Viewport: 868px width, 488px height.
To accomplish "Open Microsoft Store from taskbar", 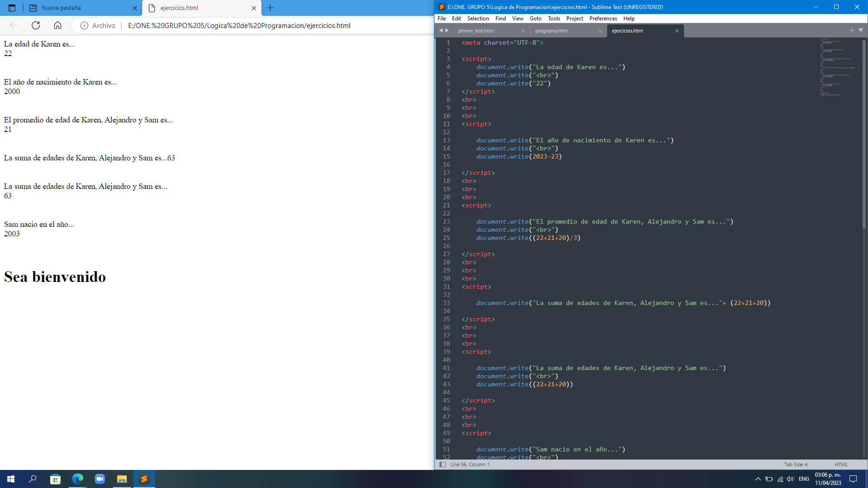I will pyautogui.click(x=55, y=479).
